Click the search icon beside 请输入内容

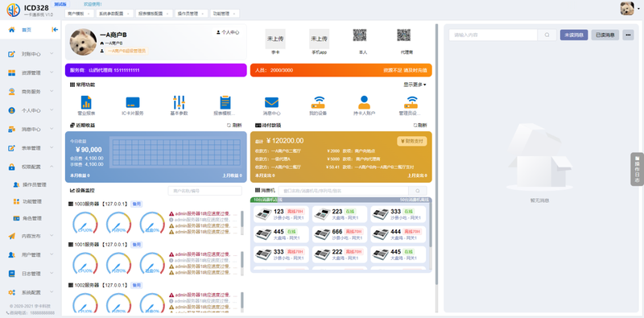pyautogui.click(x=547, y=35)
